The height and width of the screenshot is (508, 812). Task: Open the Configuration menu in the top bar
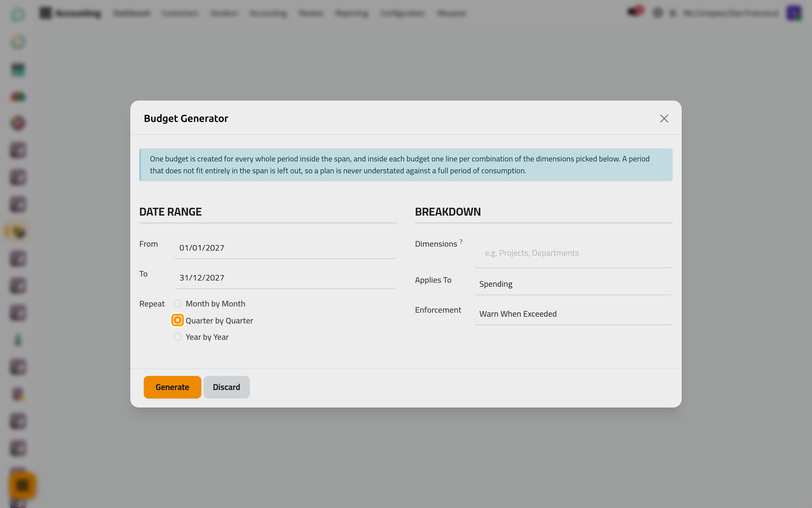click(x=402, y=13)
